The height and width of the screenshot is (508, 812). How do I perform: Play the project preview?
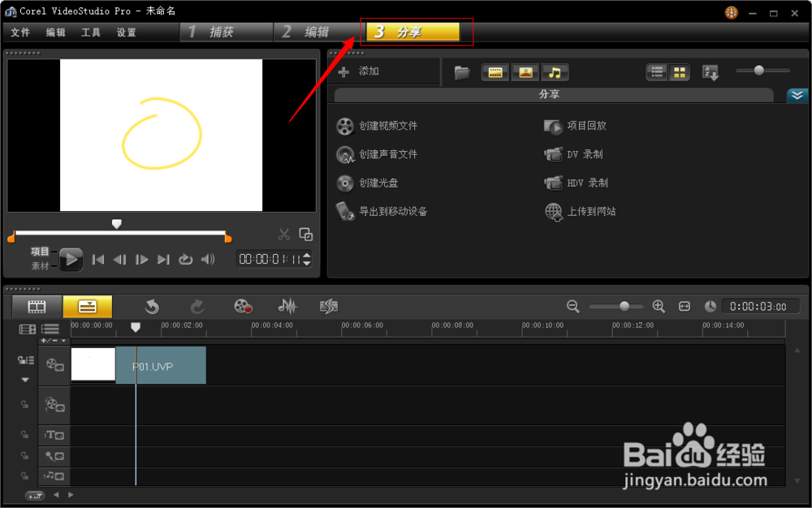[x=71, y=259]
